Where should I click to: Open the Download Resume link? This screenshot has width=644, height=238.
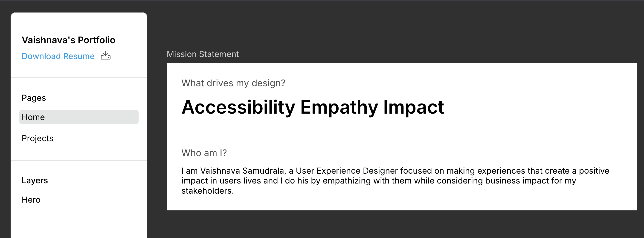coord(58,56)
